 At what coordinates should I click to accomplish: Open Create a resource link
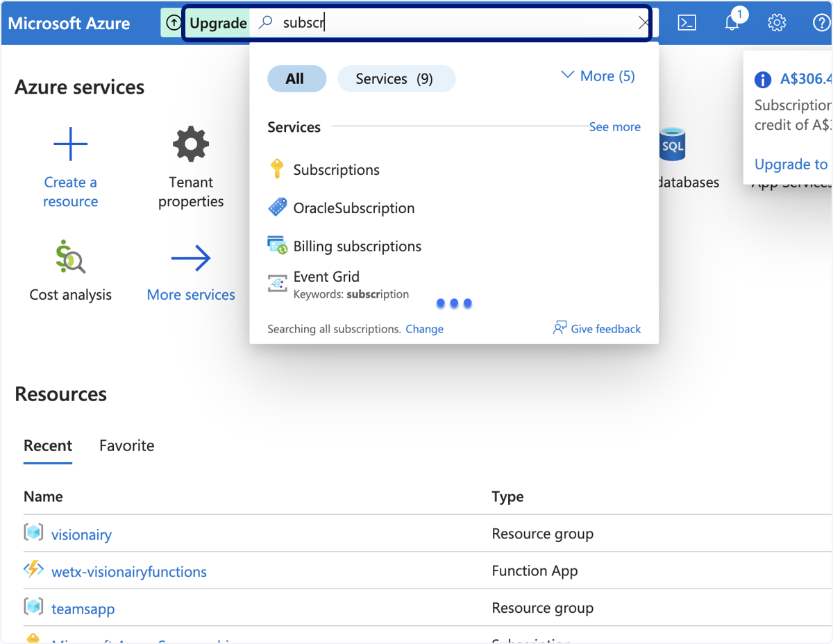click(70, 192)
